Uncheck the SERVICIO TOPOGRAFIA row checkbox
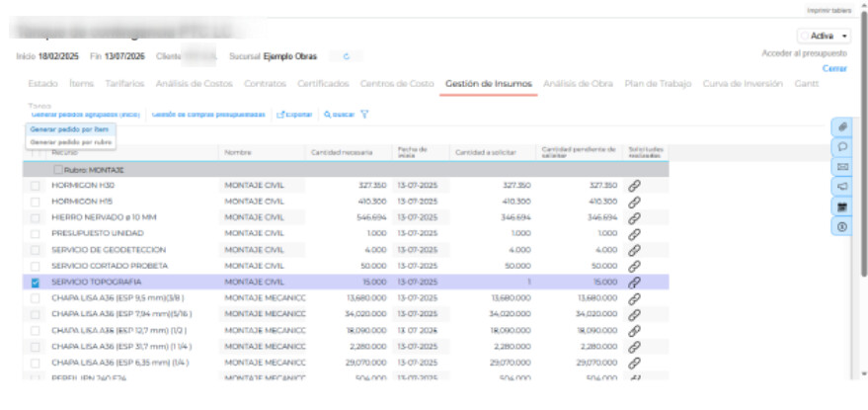Image resolution: width=868 pixels, height=410 pixels. coord(36,282)
